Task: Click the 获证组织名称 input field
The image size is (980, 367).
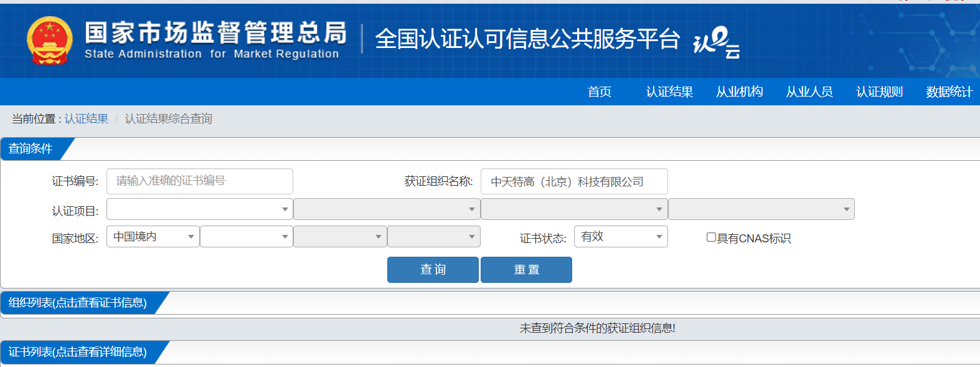Action: (574, 181)
